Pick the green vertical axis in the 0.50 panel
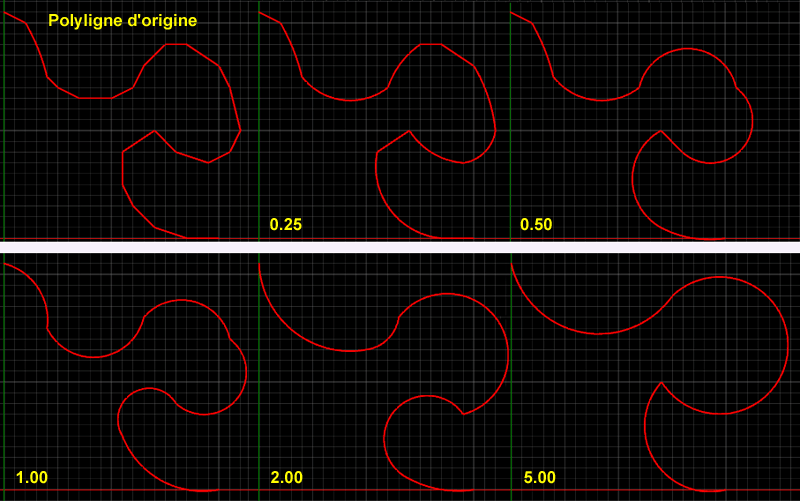Image resolution: width=800 pixels, height=501 pixels. (510, 150)
